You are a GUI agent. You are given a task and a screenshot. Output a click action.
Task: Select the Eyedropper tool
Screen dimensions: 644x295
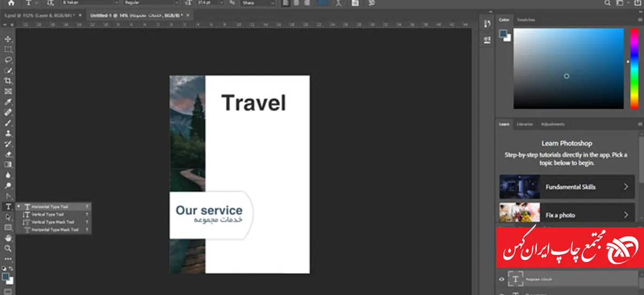click(8, 102)
